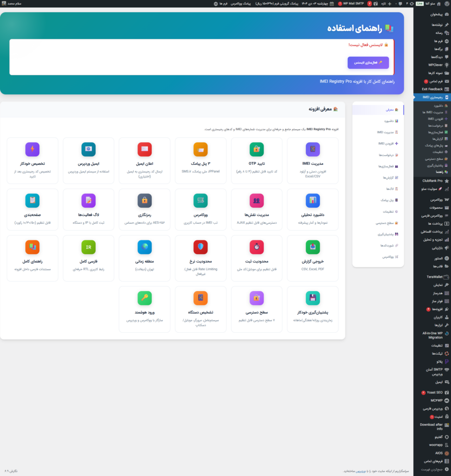Click the صفحه‌بندی clipboard icon
Screen dimensions: 451x476
coord(33,200)
